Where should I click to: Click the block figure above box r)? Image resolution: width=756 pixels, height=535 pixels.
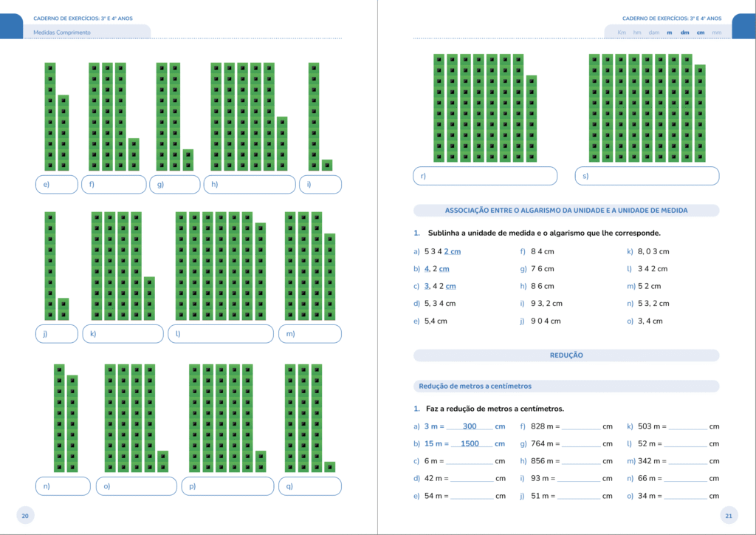(485, 108)
